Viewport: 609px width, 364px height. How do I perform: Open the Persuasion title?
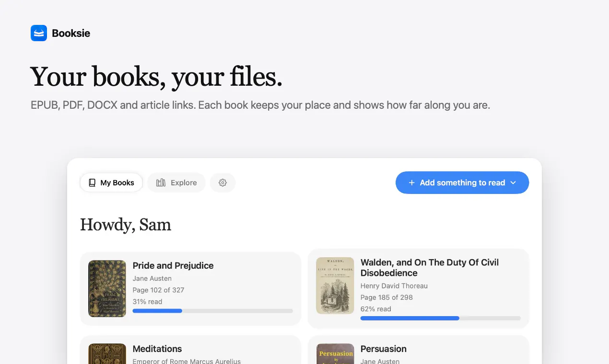384,349
